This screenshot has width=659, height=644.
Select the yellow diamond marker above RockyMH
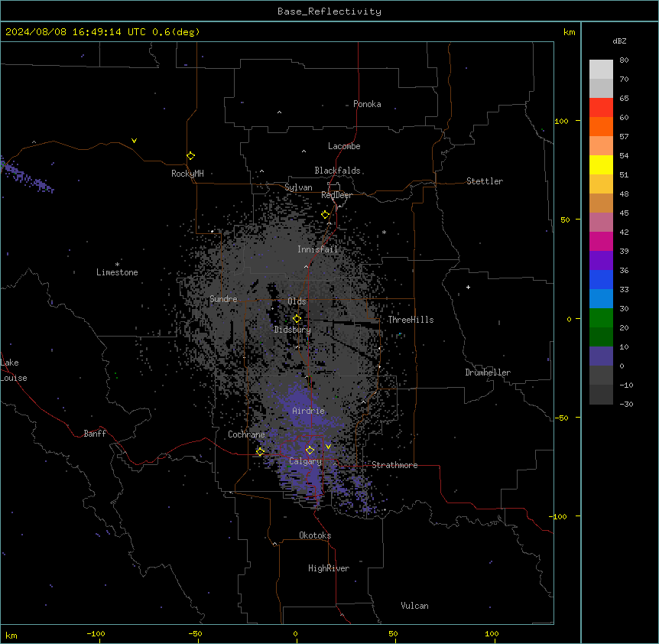190,155
